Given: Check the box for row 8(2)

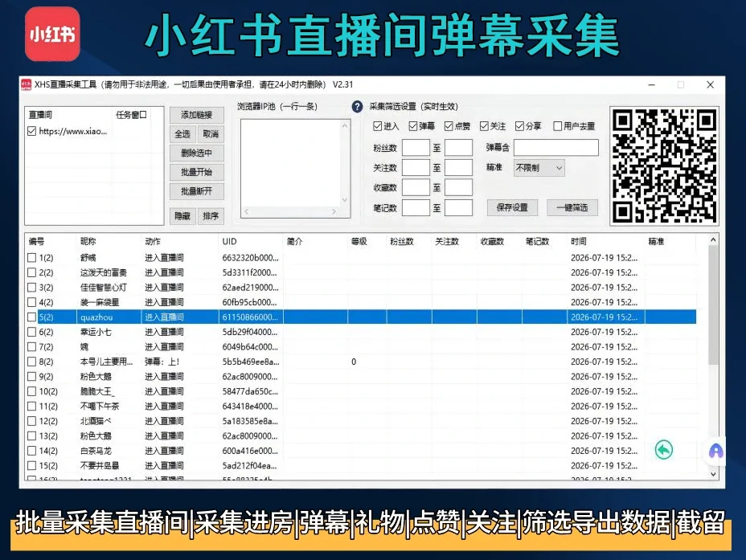Looking at the screenshot, I should coord(32,362).
